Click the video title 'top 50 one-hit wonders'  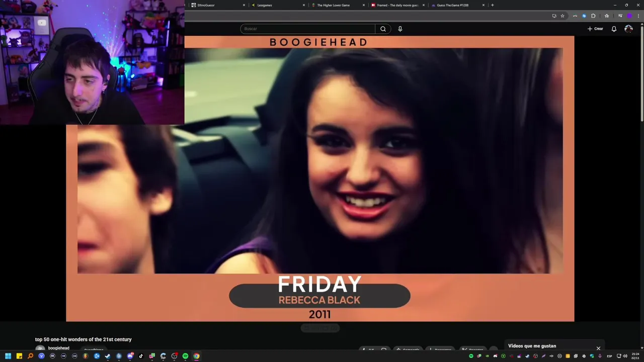click(84, 339)
